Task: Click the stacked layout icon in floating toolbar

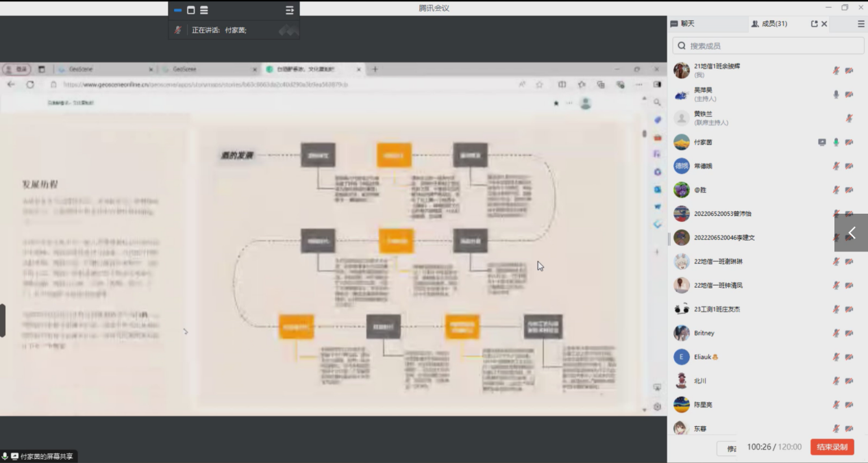Action: [204, 10]
